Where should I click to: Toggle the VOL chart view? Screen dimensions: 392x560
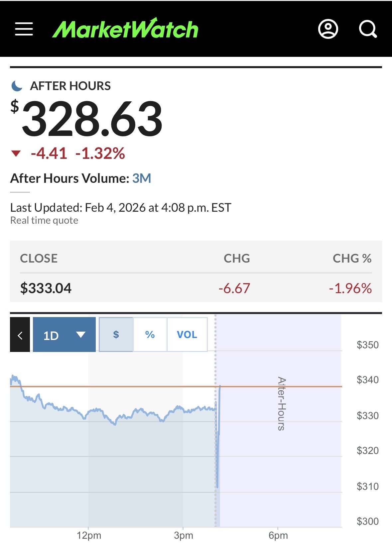click(x=187, y=334)
